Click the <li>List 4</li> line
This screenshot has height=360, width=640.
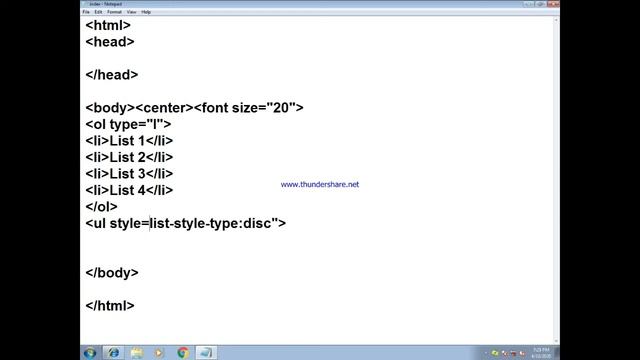click(x=129, y=190)
